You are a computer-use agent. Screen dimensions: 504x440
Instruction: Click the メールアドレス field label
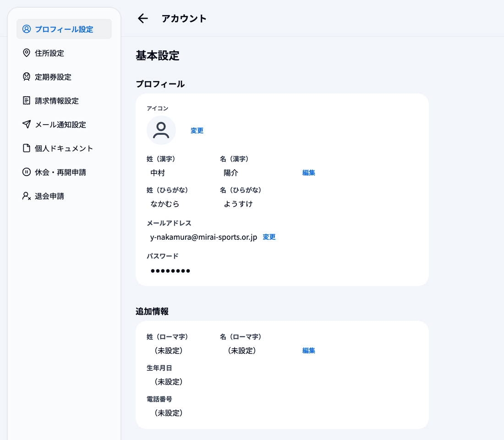(x=169, y=223)
